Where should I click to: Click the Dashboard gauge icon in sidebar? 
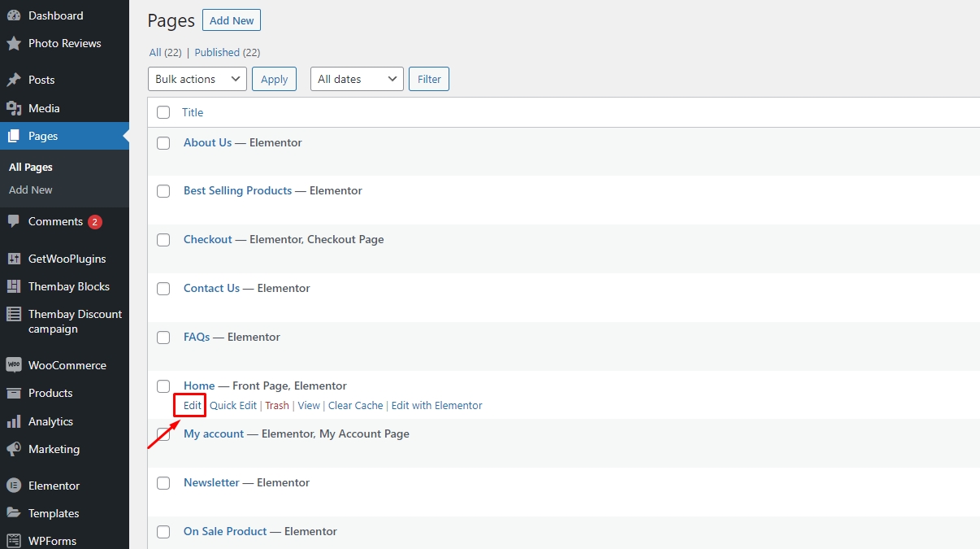tap(14, 15)
